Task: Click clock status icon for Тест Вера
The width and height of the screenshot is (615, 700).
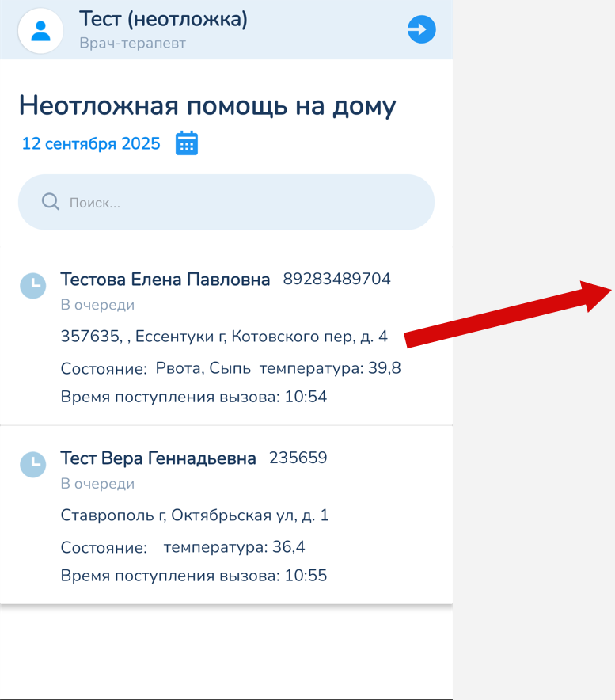Action: (32, 465)
